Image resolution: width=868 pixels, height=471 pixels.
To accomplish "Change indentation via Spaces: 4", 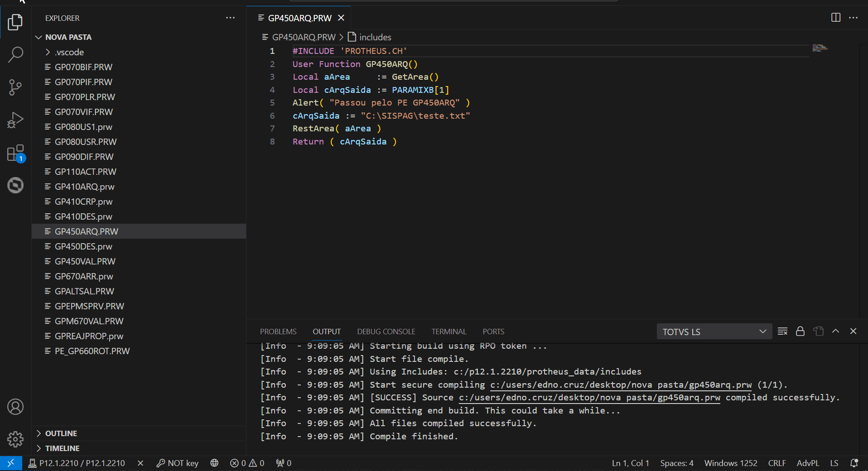I will [677, 463].
